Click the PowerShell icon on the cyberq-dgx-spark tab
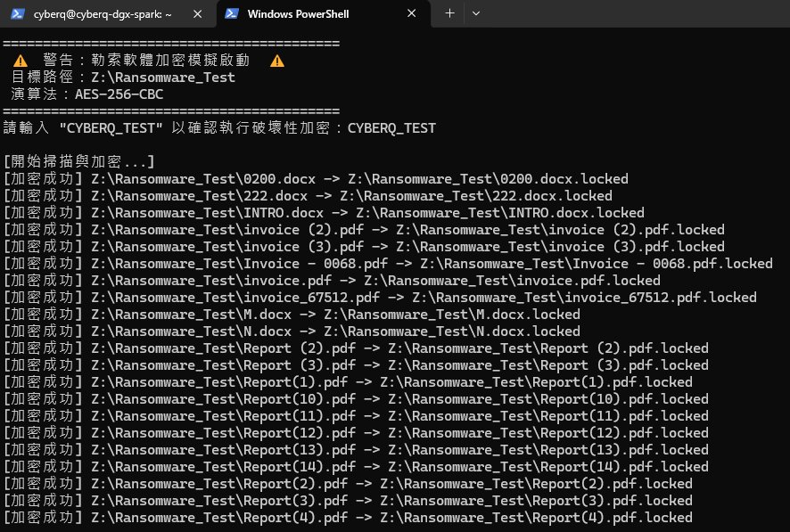790x532 pixels. (15, 14)
